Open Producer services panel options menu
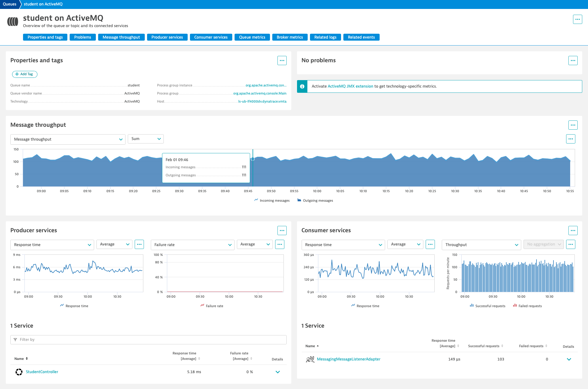This screenshot has height=389, width=588. point(282,231)
